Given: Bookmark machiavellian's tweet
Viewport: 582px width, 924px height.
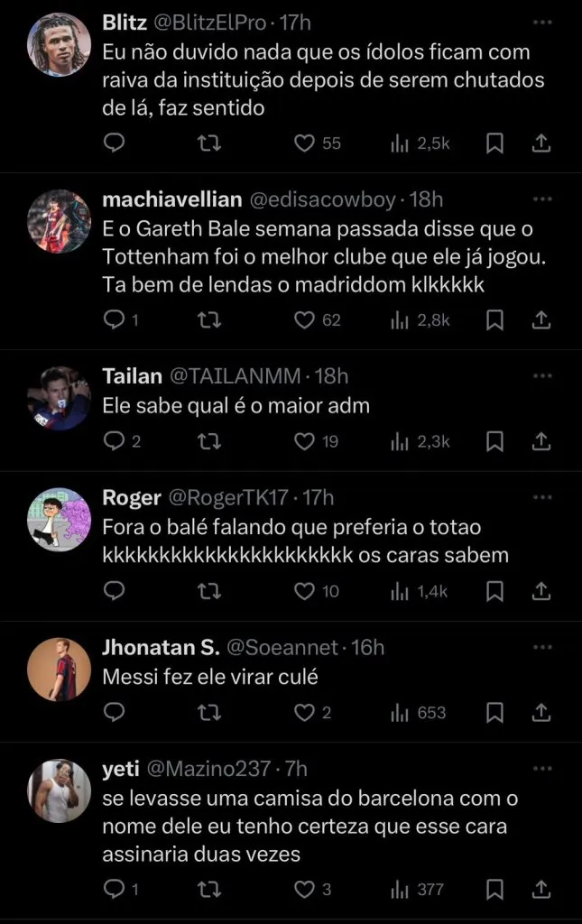Looking at the screenshot, I should tap(494, 319).
